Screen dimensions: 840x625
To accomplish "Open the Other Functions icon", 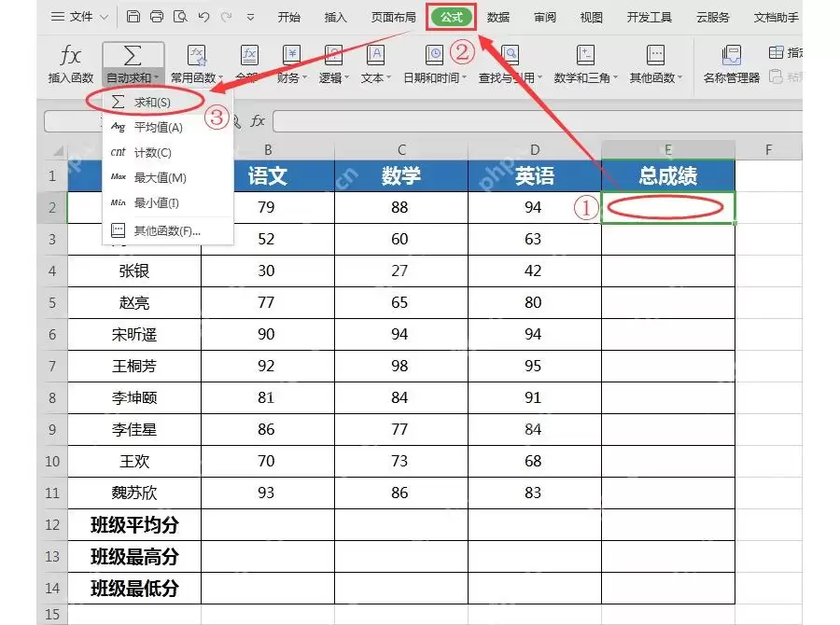I will [655, 55].
